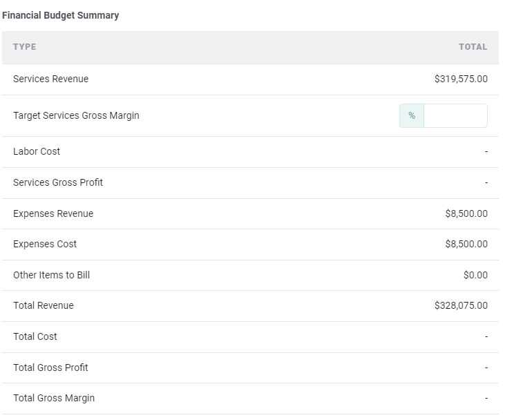Viewport: 514px width, 420px height.
Task: Click the Target Services Gross Margin label
Action: (x=76, y=115)
